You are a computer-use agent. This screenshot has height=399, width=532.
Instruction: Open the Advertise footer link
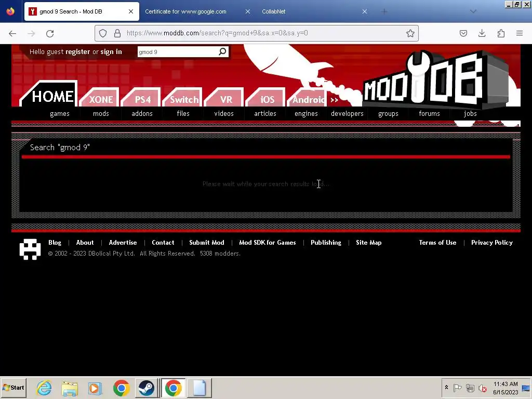(x=123, y=243)
